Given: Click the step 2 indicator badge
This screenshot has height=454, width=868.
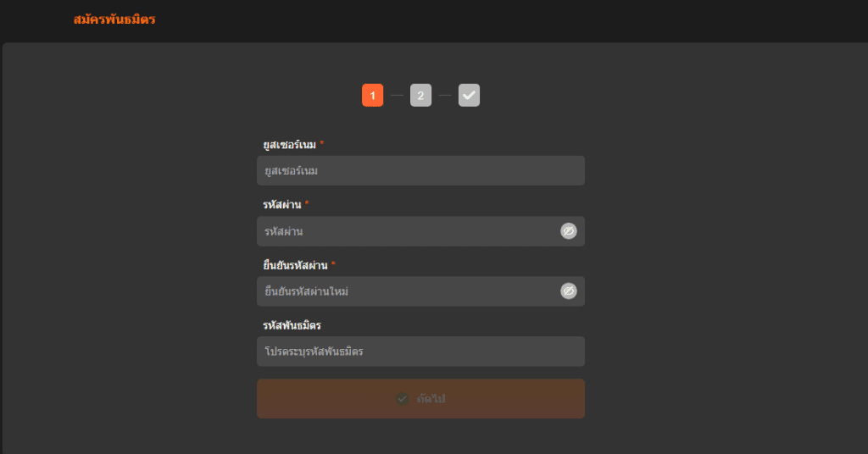Looking at the screenshot, I should 420,96.
